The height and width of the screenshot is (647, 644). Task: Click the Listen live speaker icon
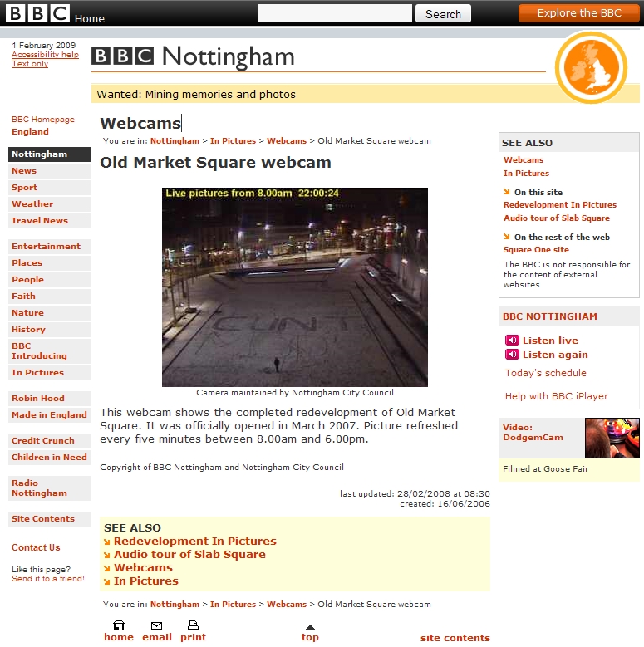512,340
